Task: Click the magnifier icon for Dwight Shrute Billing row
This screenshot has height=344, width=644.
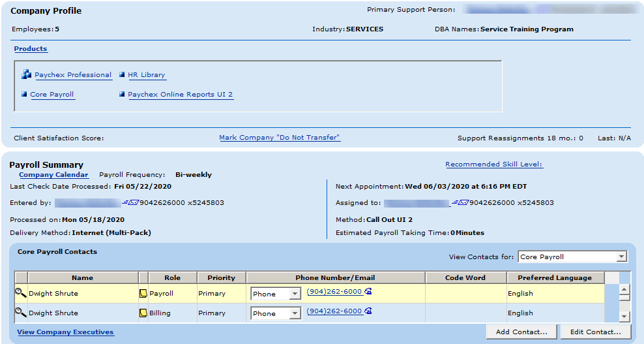Action: click(x=21, y=312)
